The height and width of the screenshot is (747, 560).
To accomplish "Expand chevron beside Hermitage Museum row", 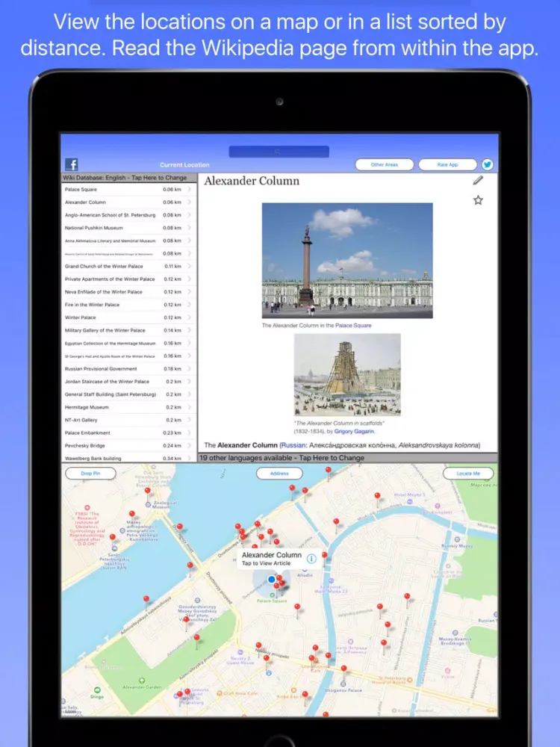I will pyautogui.click(x=189, y=407).
